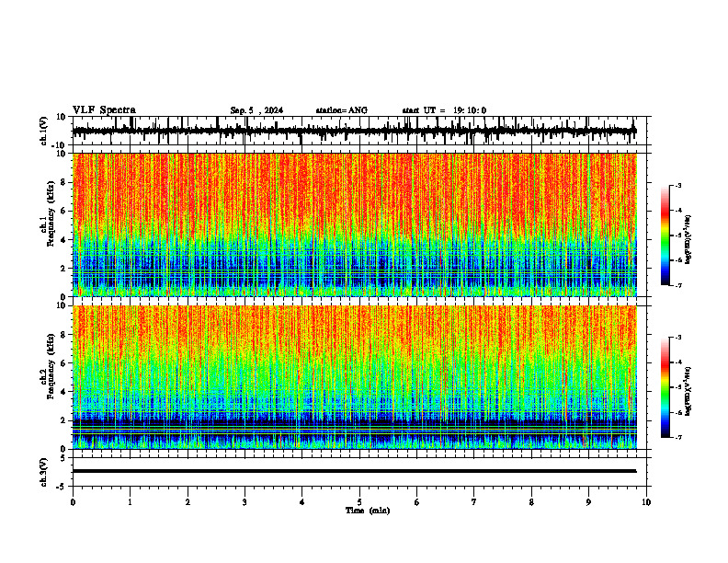
Task: Click the "ch.1(V)" waveform axis label
Action: (x=44, y=131)
